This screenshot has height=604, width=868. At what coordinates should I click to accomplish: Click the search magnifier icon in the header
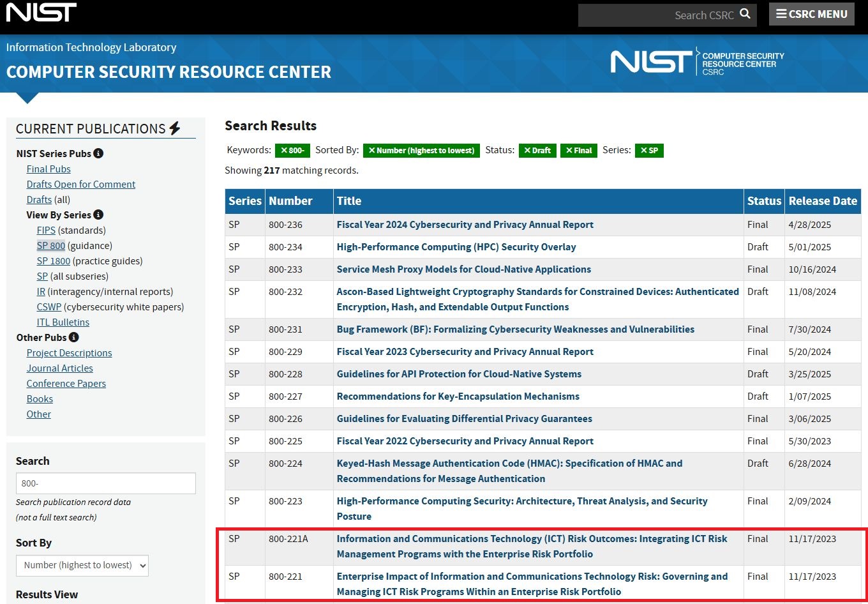[x=745, y=14]
